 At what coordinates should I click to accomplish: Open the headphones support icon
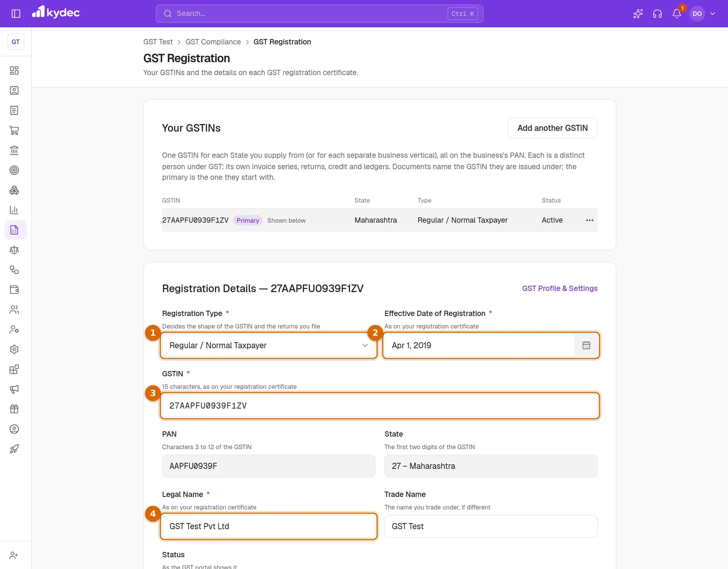(657, 14)
